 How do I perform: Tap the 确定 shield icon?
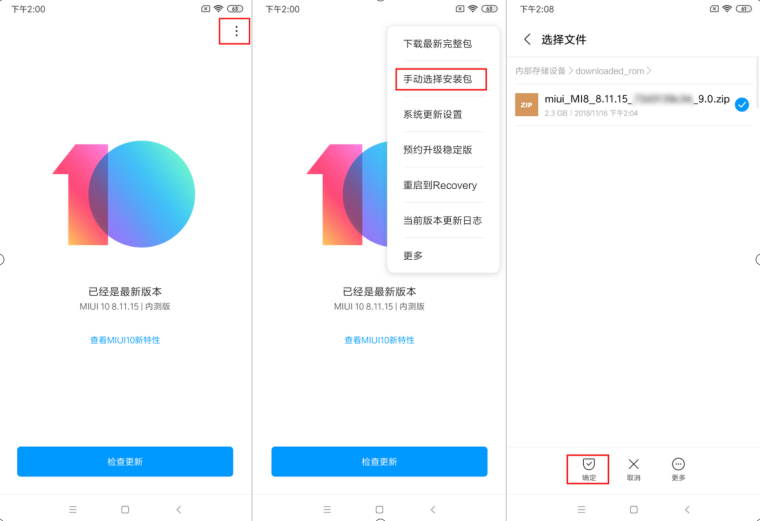pyautogui.click(x=588, y=465)
